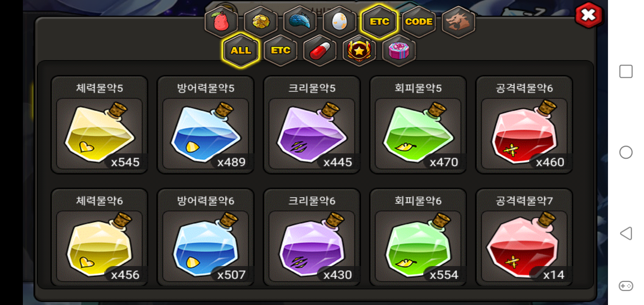Image resolution: width=644 pixels, height=305 pixels.
Task: Pick the 크리물약5 purple potion
Action: [312, 125]
